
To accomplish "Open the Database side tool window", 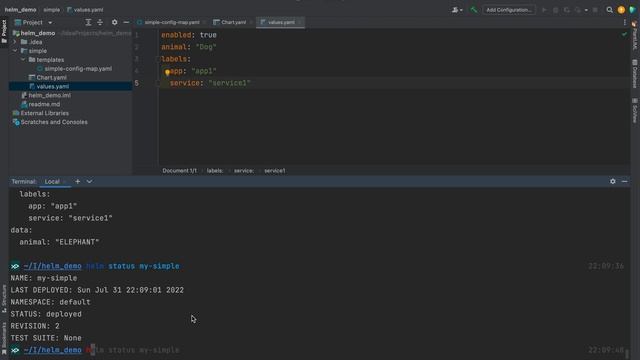I will click(x=635, y=74).
